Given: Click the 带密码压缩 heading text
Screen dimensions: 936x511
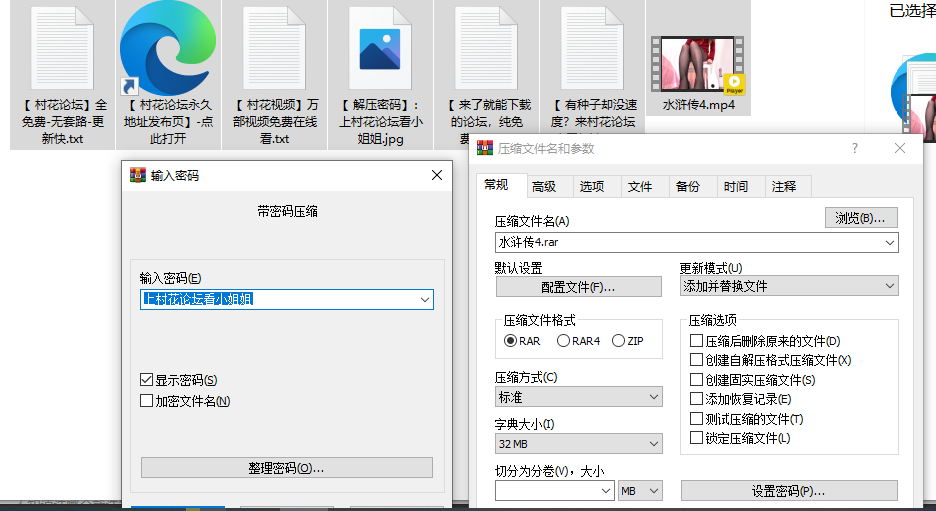Looking at the screenshot, I should [287, 211].
